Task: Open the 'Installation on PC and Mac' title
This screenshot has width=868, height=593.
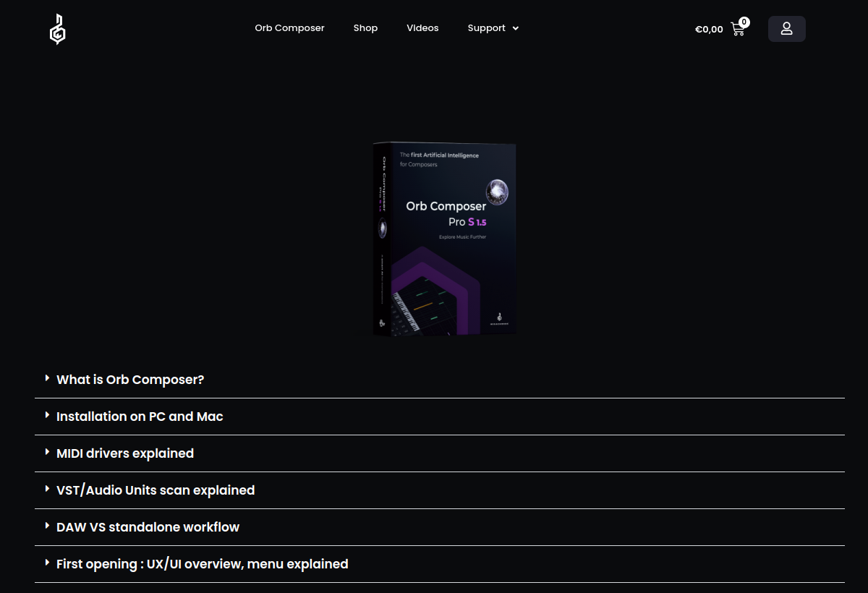Action: pos(140,417)
